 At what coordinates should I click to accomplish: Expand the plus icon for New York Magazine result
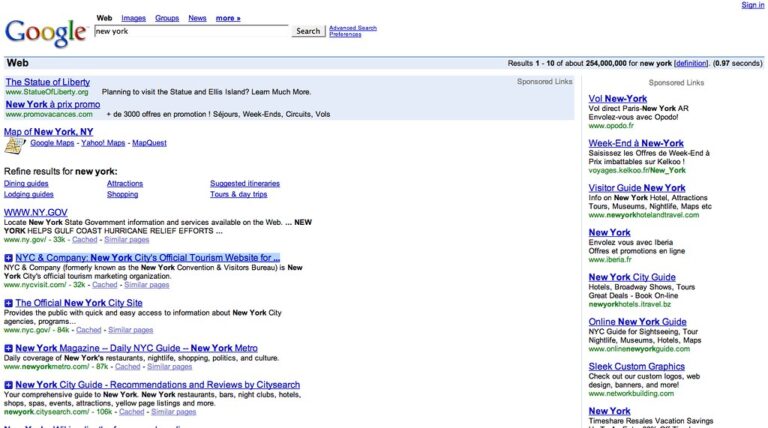(8, 348)
